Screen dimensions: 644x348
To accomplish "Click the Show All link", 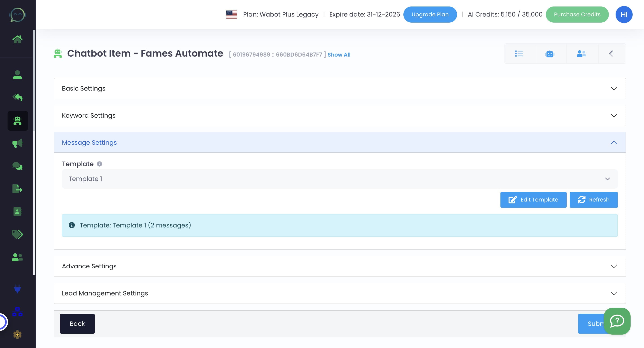I will coord(339,55).
